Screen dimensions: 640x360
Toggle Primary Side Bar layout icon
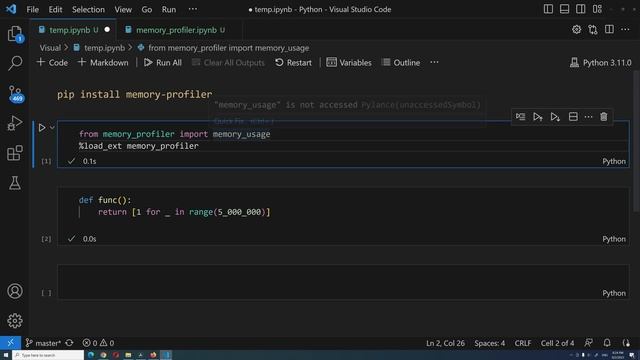548,9
